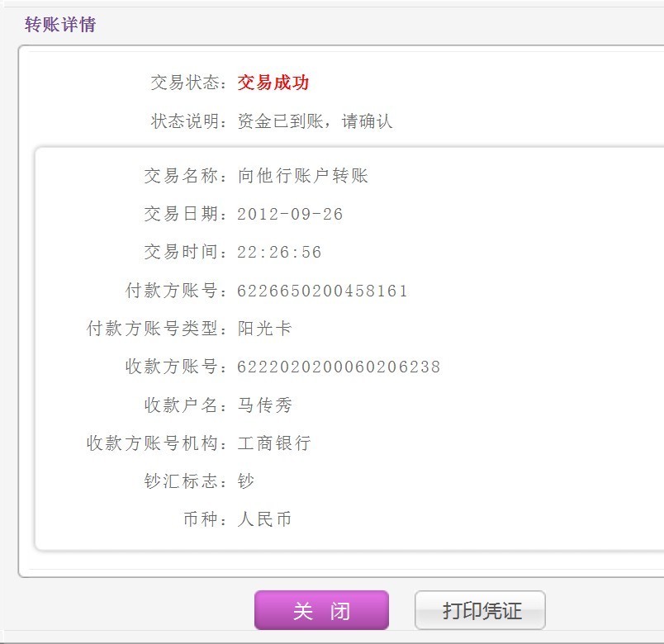Viewport: 664px width, 644px height.
Task: Click the 资金已到账，请确认 status description
Action: [x=315, y=121]
